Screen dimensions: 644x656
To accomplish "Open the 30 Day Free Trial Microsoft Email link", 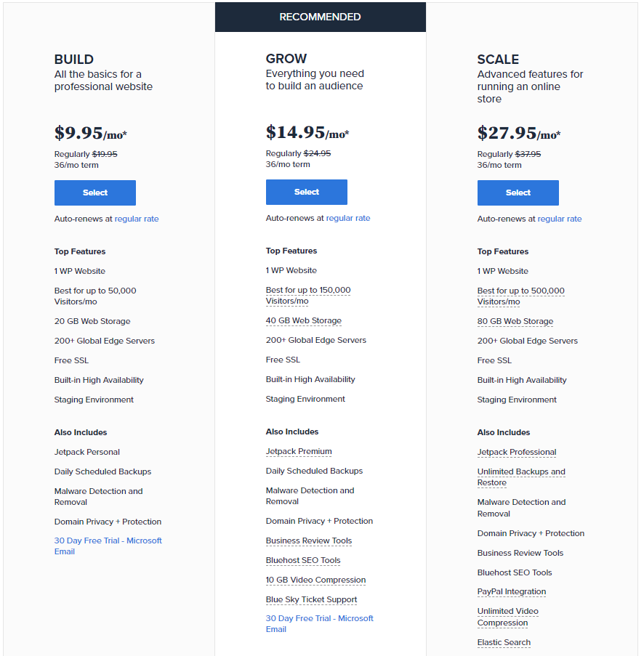I will (108, 546).
